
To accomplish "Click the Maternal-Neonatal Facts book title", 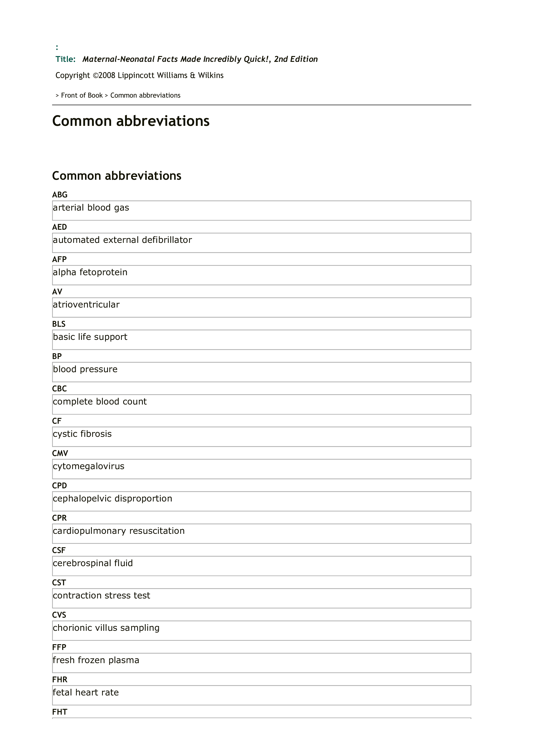I will [200, 59].
